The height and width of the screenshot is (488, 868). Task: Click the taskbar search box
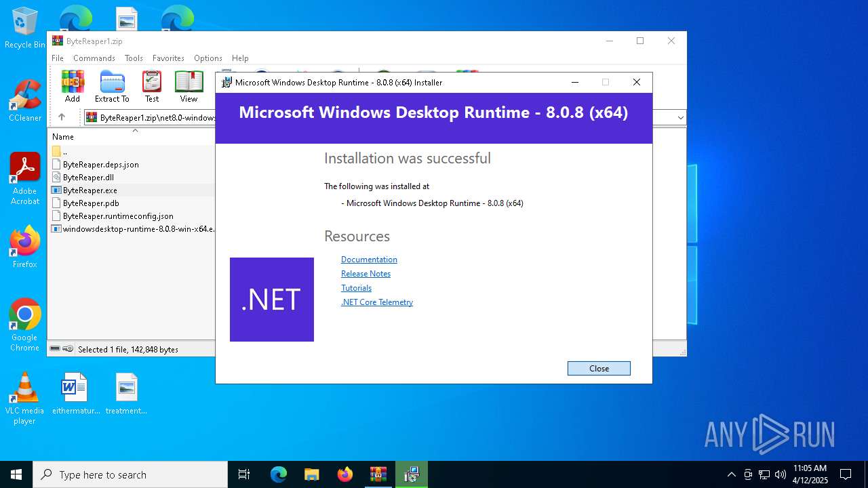[x=130, y=474]
